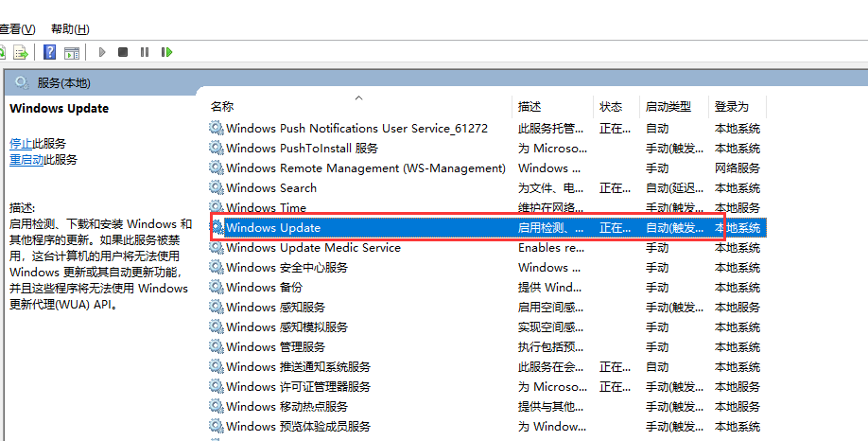868x441 pixels.
Task: Click the Properties panel toolbar icon
Action: point(72,53)
